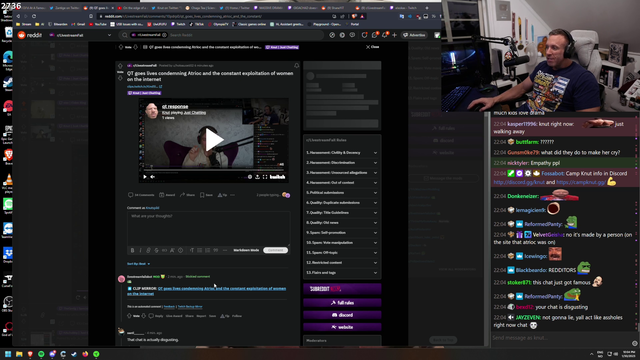Open the Twitch bookmark in bookmarks bar
This screenshot has width=640, height=360.
tap(178, 24)
